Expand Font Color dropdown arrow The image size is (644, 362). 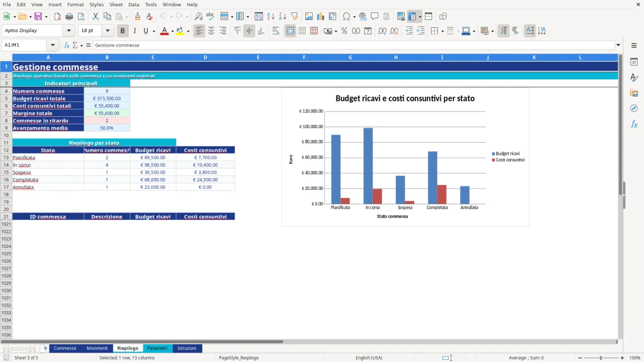point(172,31)
